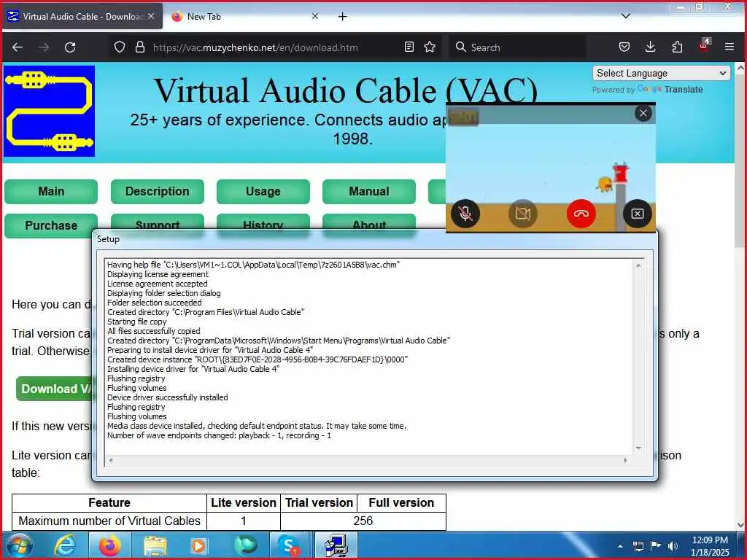Image resolution: width=747 pixels, height=560 pixels.
Task: Click Setup log vertical scrollbar up arrow
Action: tap(638, 265)
